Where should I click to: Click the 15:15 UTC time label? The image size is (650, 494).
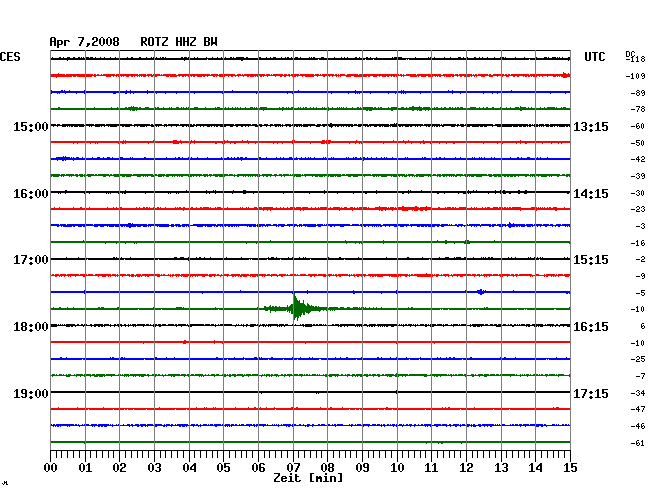point(591,260)
